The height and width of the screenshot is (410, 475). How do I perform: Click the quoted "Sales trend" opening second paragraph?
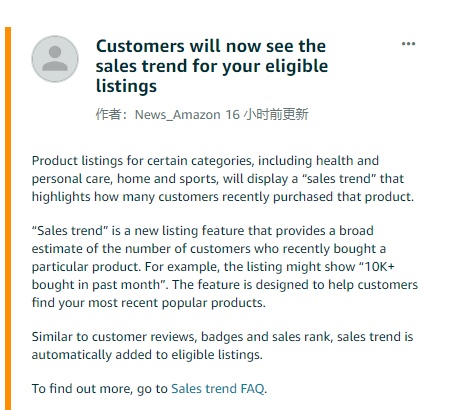pyautogui.click(x=70, y=231)
